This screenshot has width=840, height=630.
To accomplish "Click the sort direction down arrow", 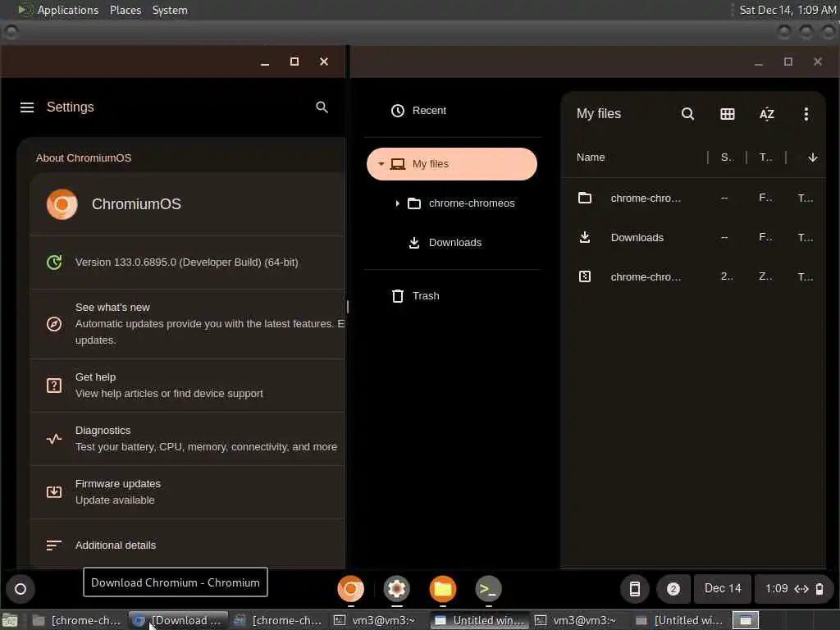I will (x=813, y=157).
